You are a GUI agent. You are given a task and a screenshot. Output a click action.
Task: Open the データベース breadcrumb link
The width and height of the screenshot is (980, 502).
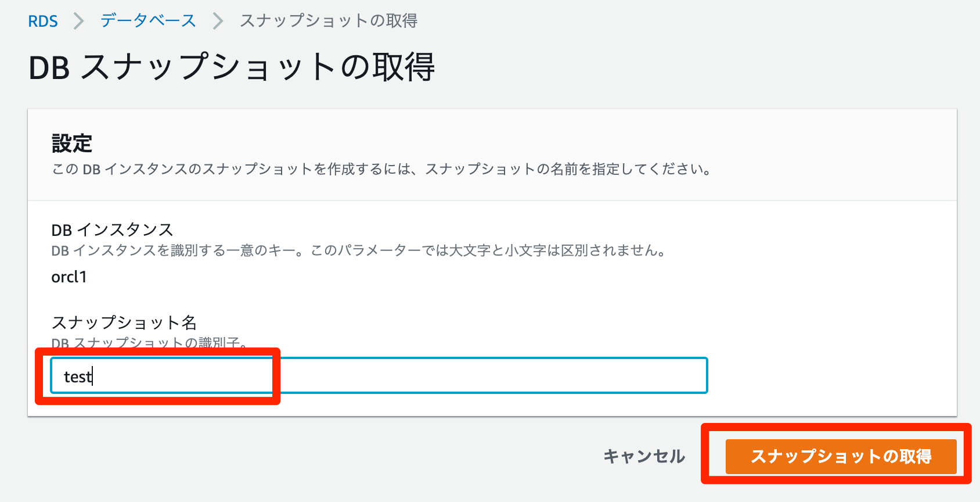click(148, 21)
